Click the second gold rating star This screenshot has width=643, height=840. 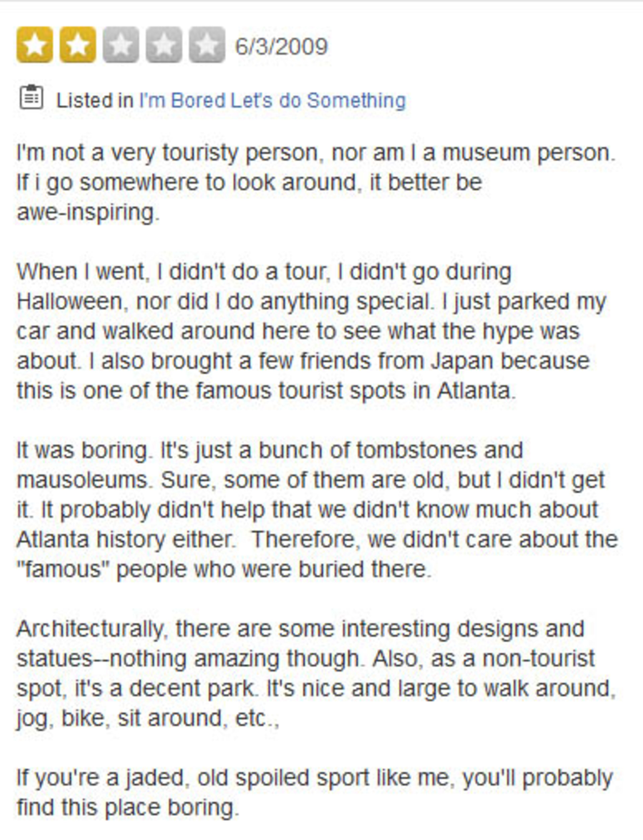click(x=78, y=45)
